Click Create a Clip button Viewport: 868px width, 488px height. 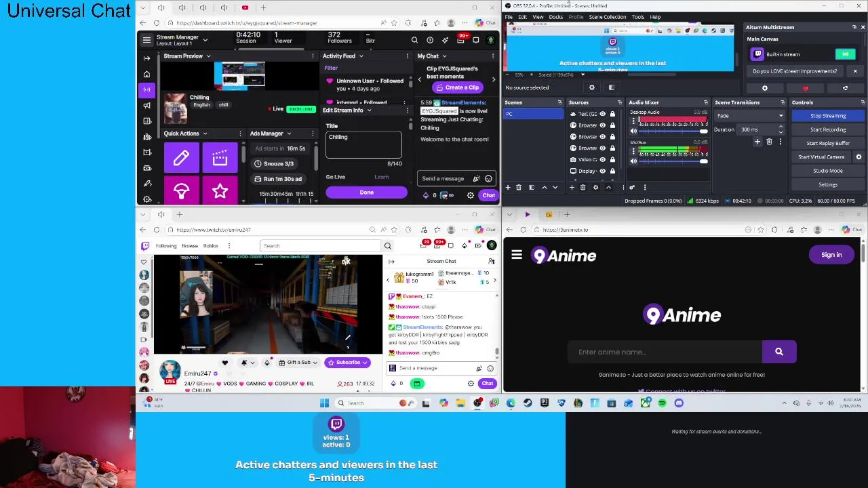click(457, 87)
